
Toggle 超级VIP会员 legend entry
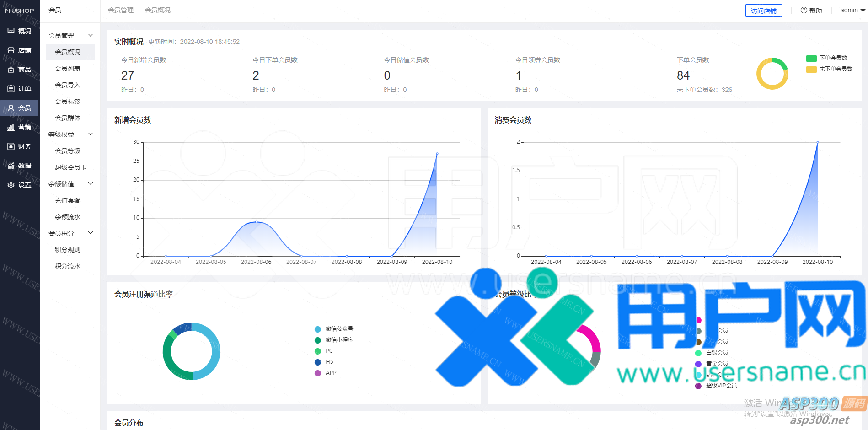click(x=716, y=386)
